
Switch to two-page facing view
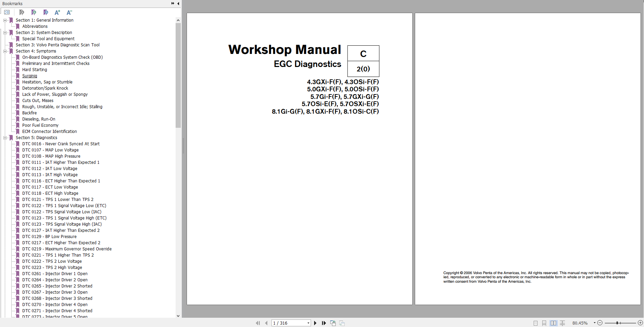[x=553, y=323]
